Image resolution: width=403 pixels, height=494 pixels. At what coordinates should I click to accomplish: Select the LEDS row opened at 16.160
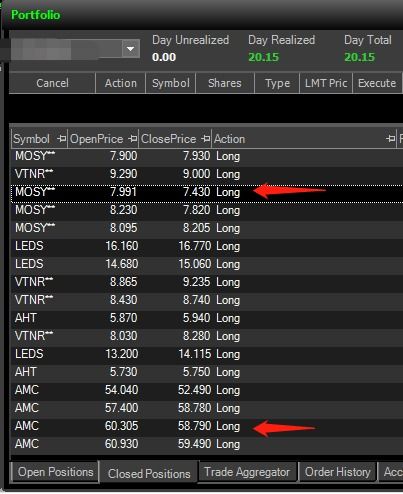click(x=207, y=246)
